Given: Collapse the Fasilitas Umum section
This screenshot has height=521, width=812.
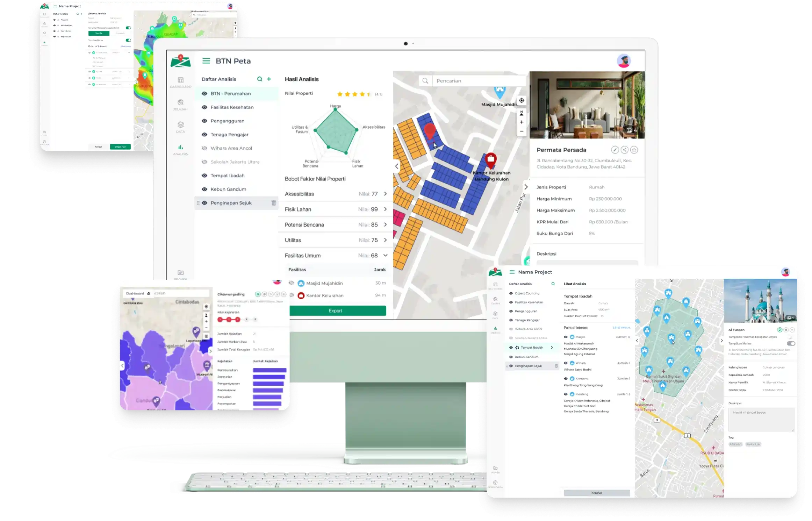Looking at the screenshot, I should coord(385,255).
